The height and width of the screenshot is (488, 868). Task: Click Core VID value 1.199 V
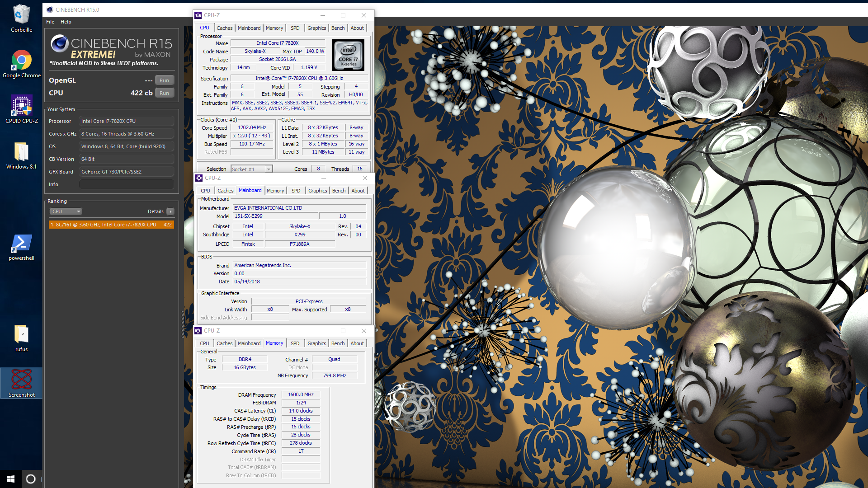point(309,68)
